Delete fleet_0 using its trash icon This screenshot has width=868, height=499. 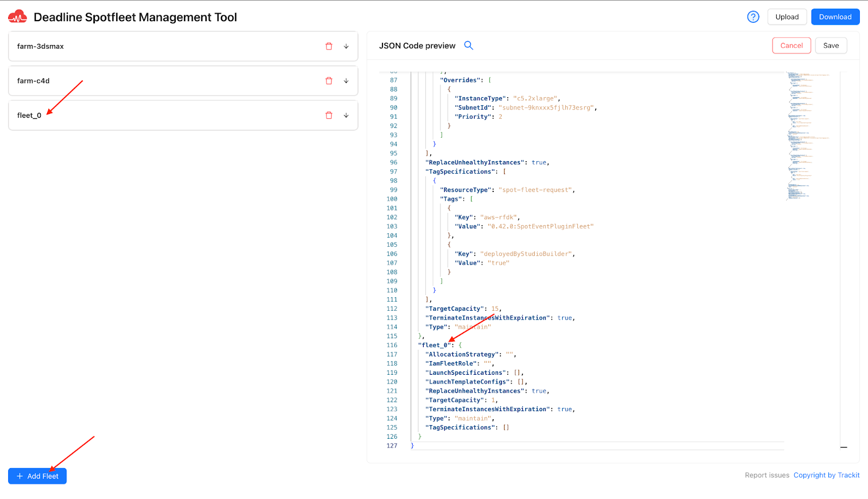pyautogui.click(x=329, y=116)
